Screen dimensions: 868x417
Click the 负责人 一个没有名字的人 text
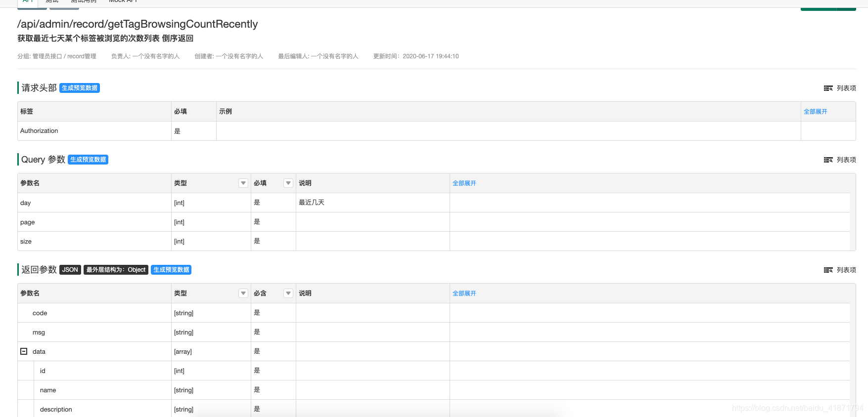tap(145, 56)
